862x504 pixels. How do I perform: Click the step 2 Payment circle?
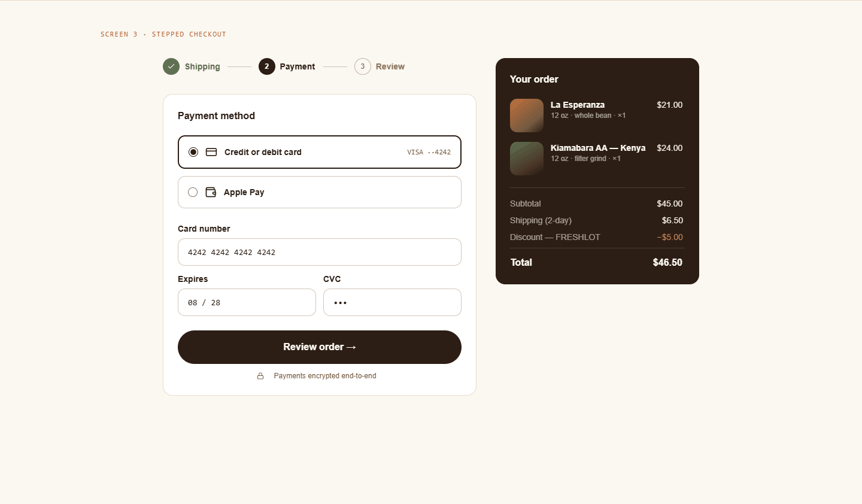[267, 66]
